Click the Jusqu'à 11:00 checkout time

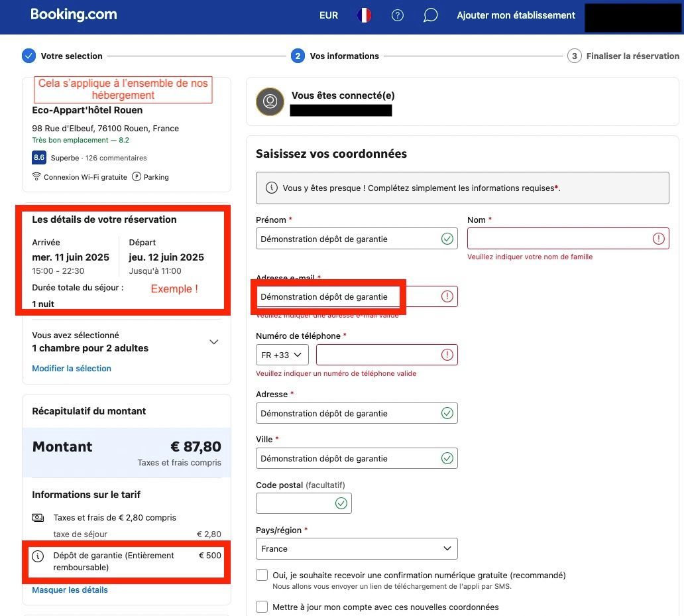pos(155,271)
